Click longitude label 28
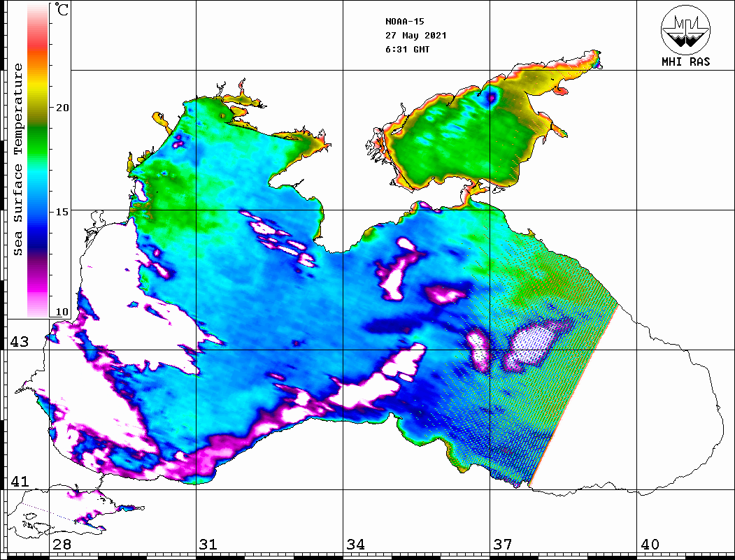 coord(62,544)
